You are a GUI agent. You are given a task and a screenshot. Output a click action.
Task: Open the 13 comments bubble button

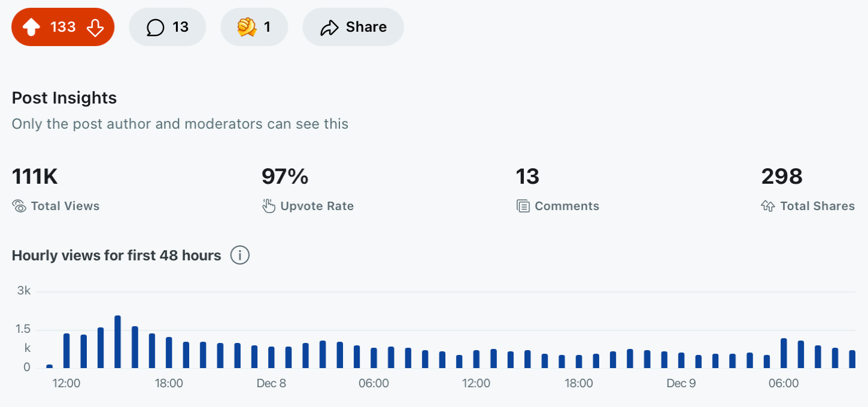point(168,27)
